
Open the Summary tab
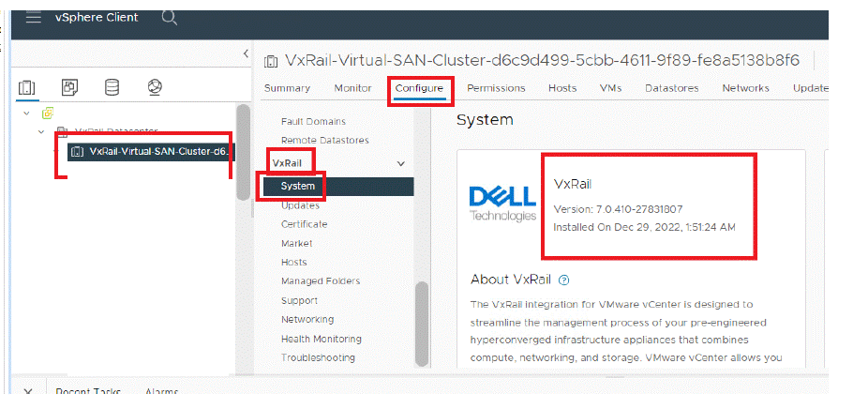(x=287, y=88)
